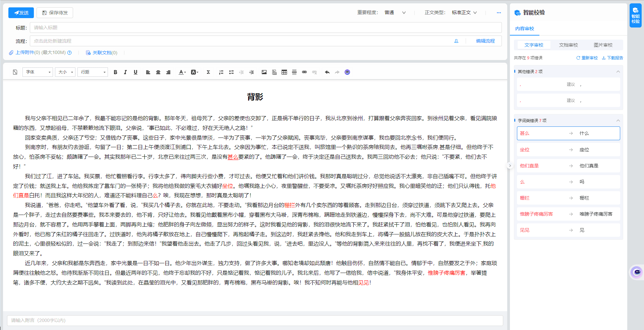Toggle numbered list
Image resolution: width=644 pixels, height=330 pixels.
(x=221, y=72)
